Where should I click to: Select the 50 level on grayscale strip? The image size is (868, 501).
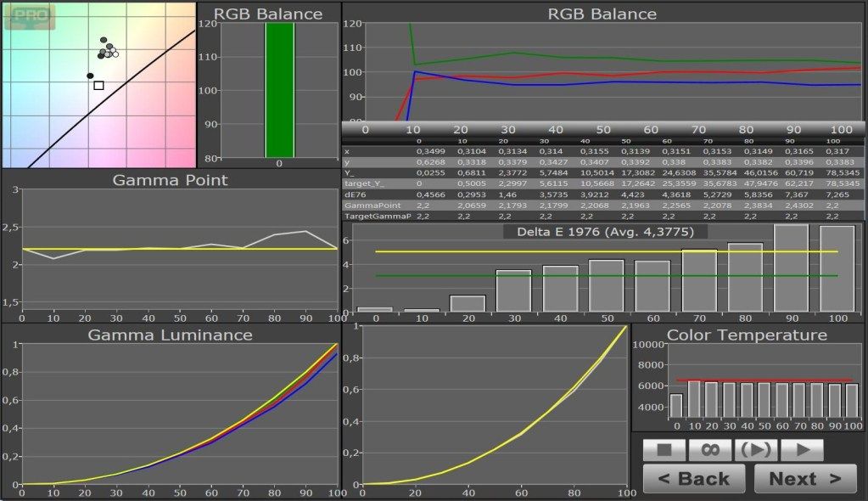tap(603, 129)
